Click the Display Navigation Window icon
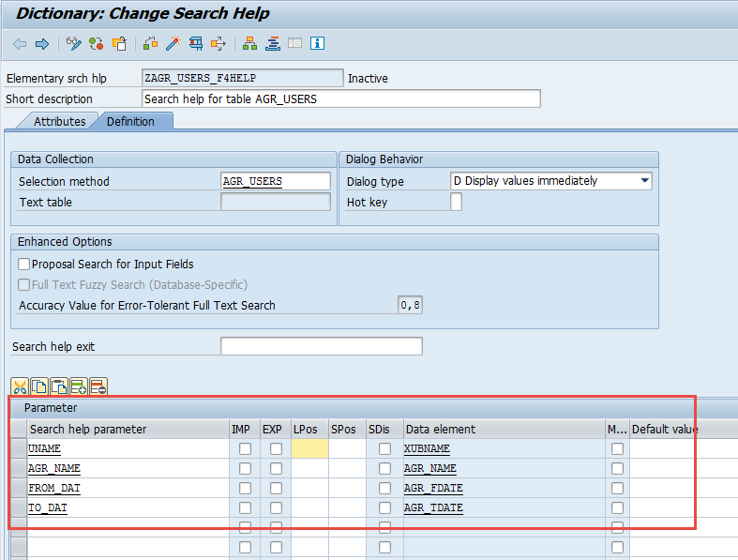 [x=273, y=44]
